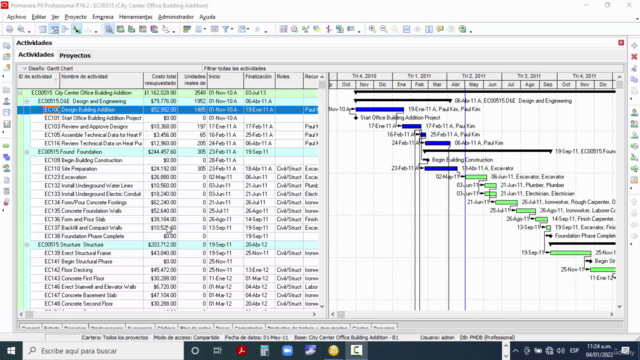Click the activity table vertical scrollbar down arrow
This screenshot has width=640, height=360.
tap(322, 306)
